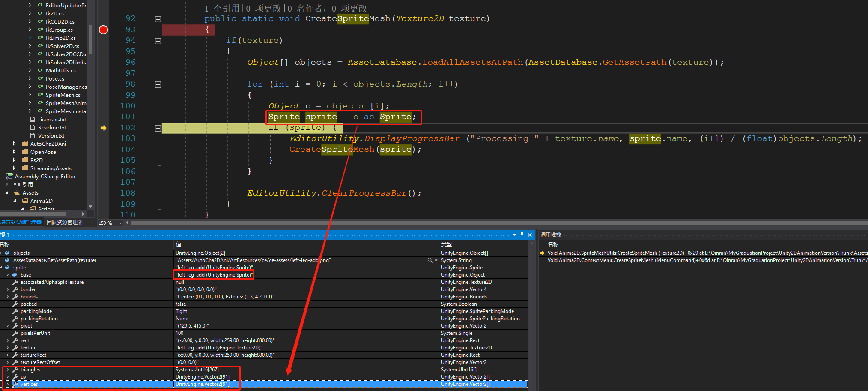Open Readme.txt file

click(x=52, y=127)
